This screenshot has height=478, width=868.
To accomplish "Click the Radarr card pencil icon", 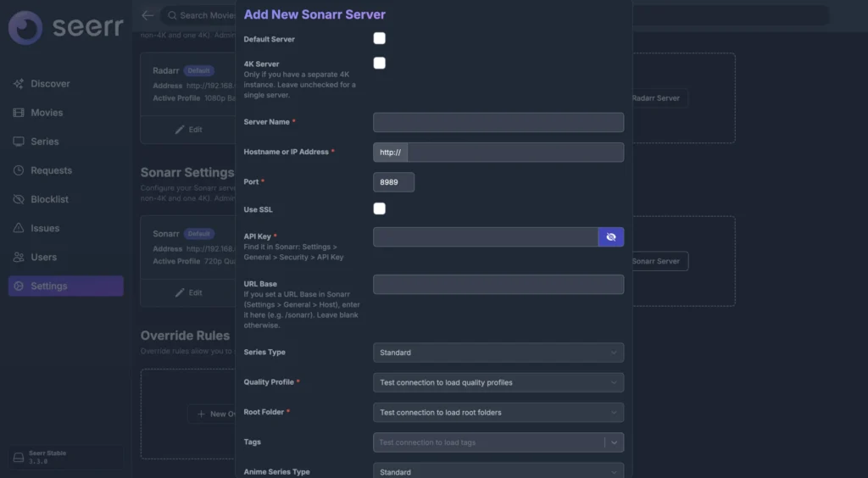I will coord(180,130).
